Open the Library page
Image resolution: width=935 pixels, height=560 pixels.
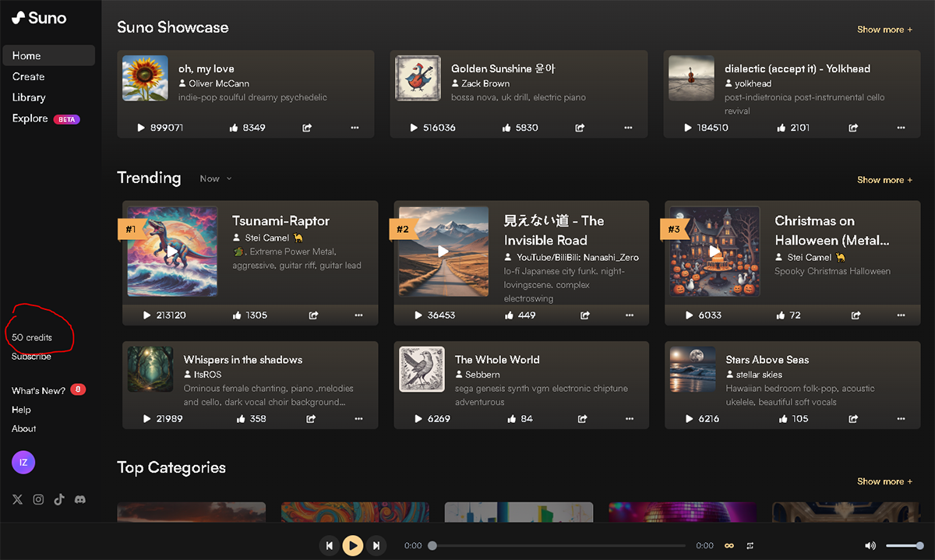(29, 97)
